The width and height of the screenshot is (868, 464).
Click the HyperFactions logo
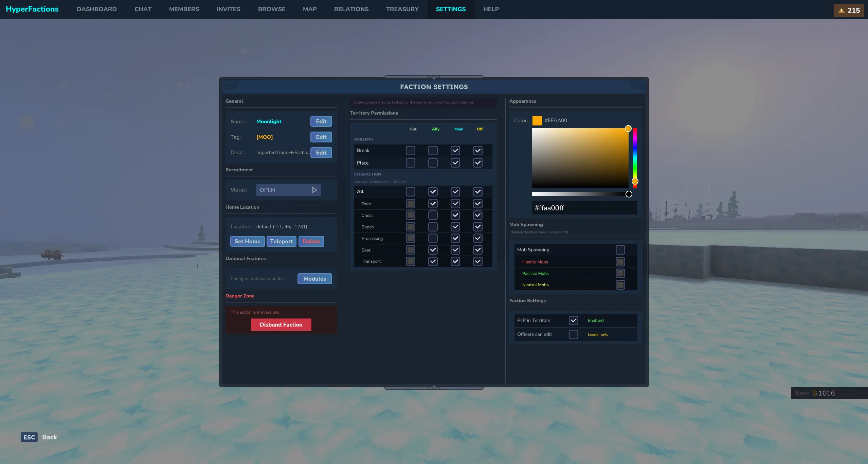coord(32,9)
